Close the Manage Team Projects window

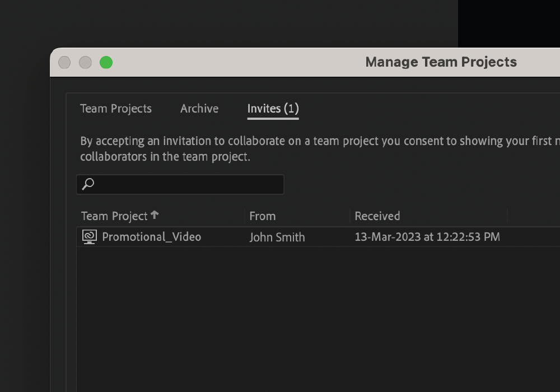[x=64, y=62]
